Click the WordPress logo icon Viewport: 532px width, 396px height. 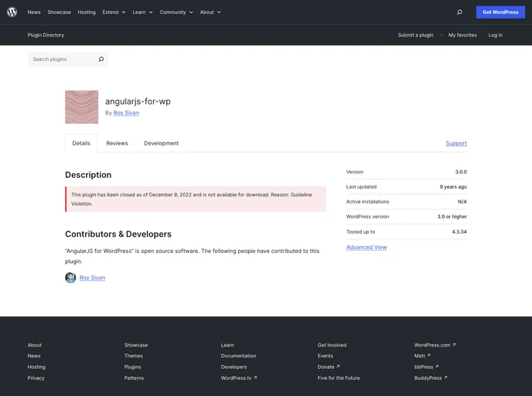12,12
